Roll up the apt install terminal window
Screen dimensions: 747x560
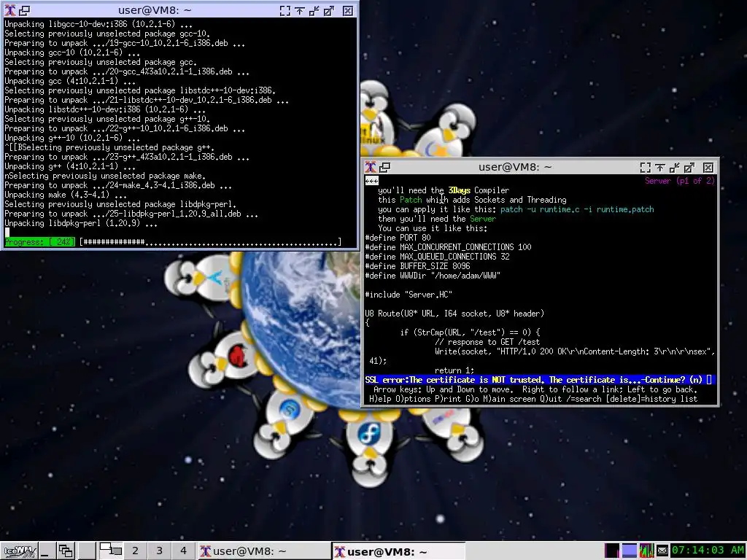(300, 10)
